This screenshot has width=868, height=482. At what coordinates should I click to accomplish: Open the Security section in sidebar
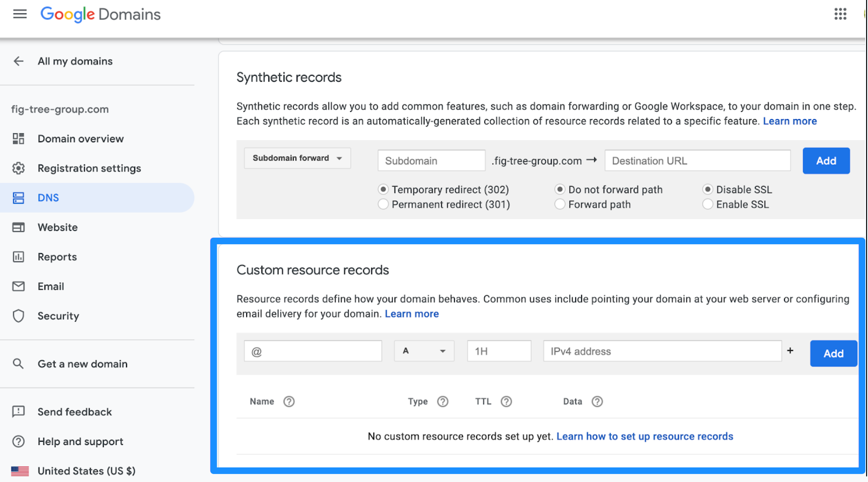point(58,316)
